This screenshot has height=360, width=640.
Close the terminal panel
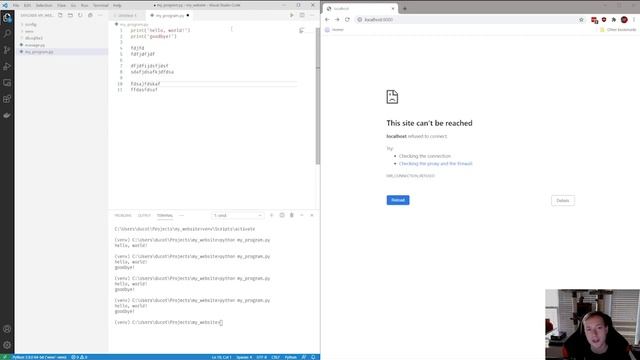click(312, 215)
